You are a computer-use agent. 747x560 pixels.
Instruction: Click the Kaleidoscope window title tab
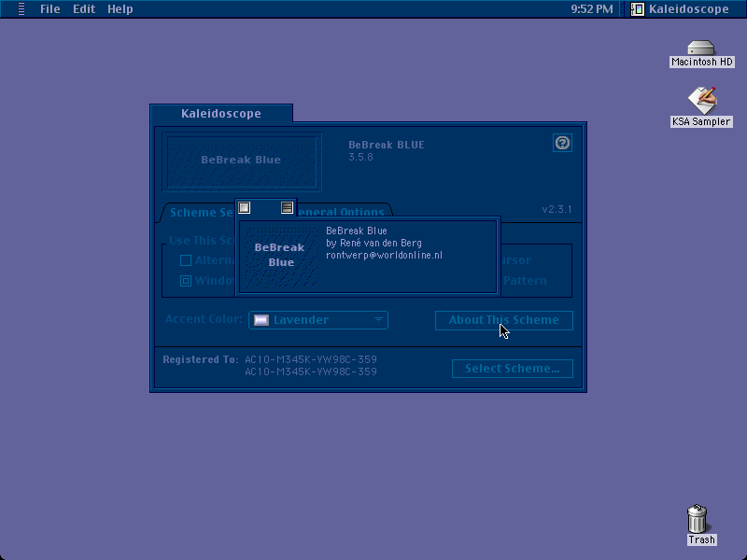coord(221,113)
